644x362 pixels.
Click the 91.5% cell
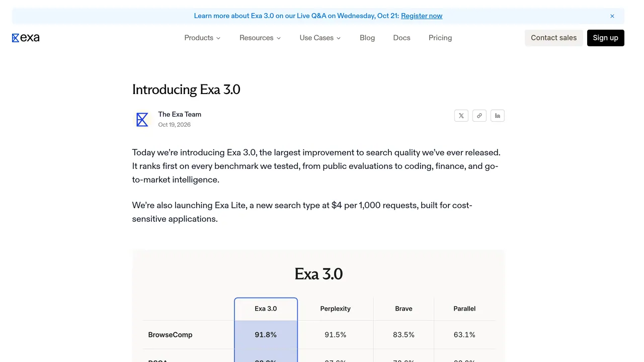[336, 335]
